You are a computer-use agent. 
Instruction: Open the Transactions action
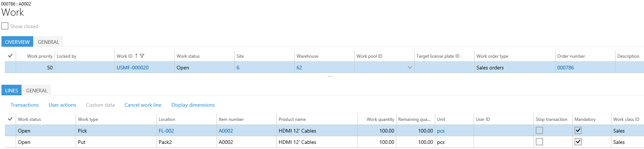click(x=25, y=105)
